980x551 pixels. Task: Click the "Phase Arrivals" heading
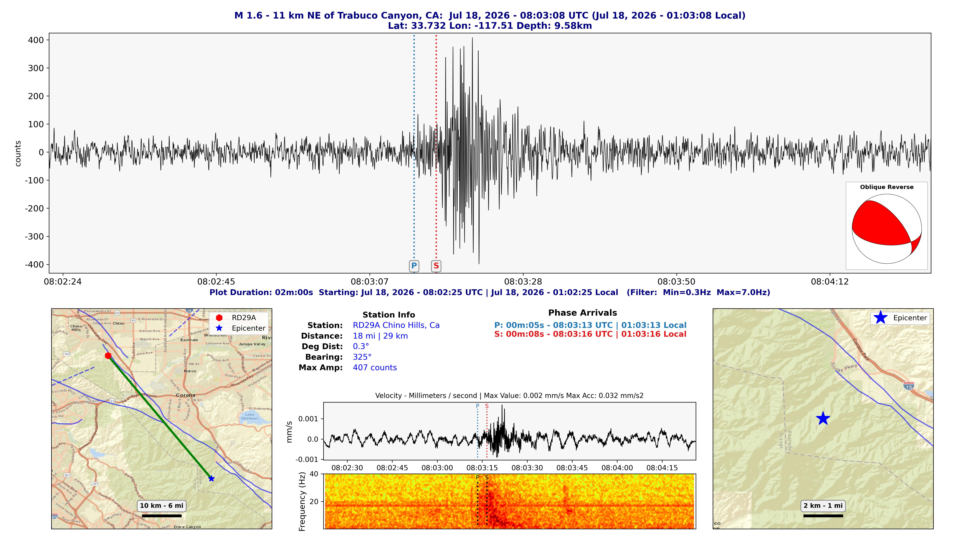pyautogui.click(x=582, y=313)
